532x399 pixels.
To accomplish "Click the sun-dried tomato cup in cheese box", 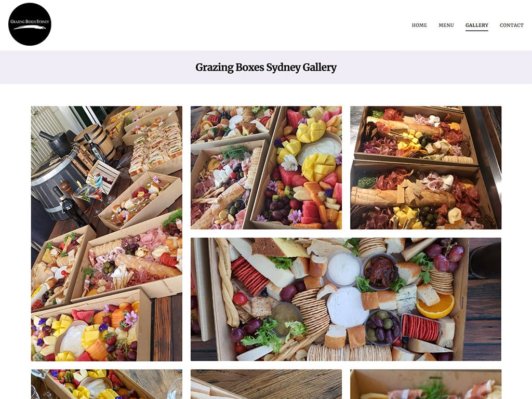I will point(381,271).
